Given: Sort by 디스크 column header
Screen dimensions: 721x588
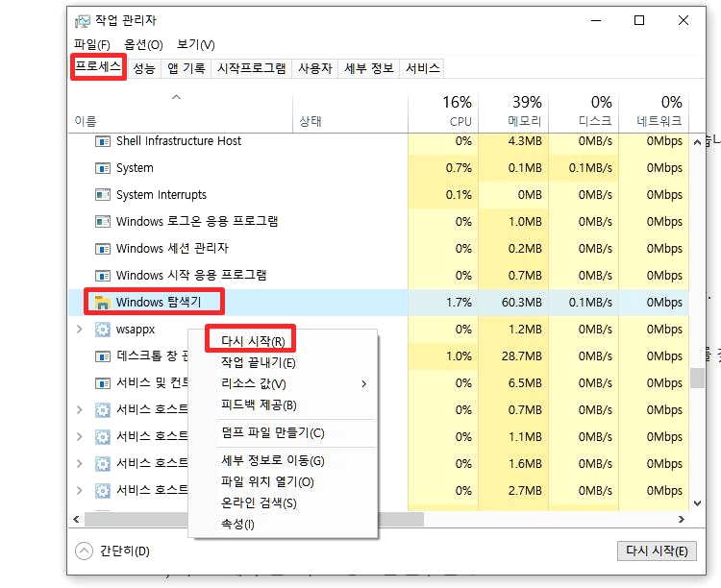Looking at the screenshot, I should (584, 113).
